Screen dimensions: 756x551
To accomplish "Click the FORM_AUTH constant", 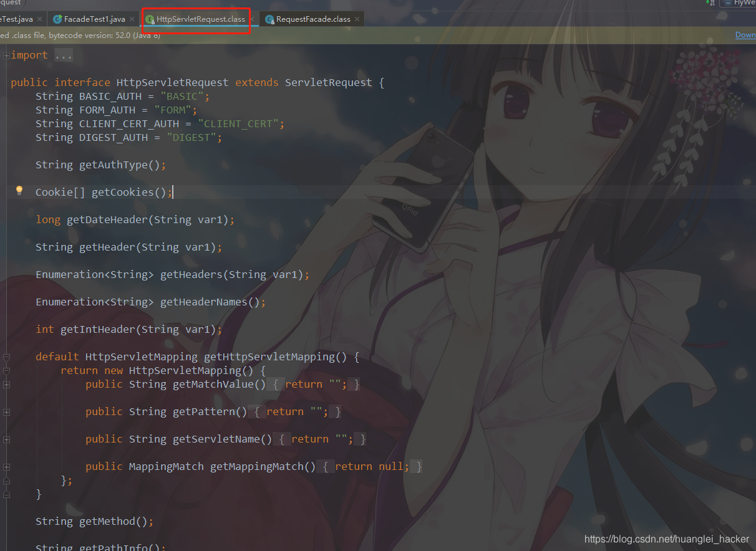I will 107,110.
